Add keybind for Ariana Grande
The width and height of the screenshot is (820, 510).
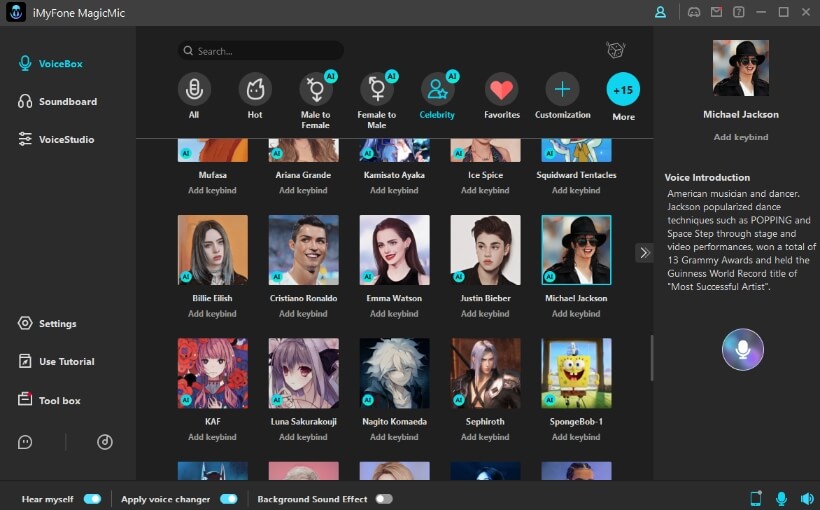coord(303,190)
